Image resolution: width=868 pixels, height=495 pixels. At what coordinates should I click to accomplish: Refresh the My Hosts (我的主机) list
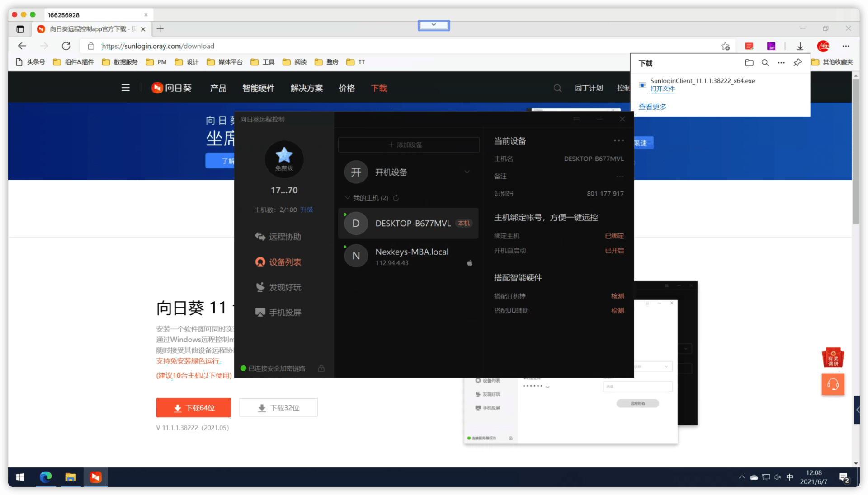tap(396, 198)
